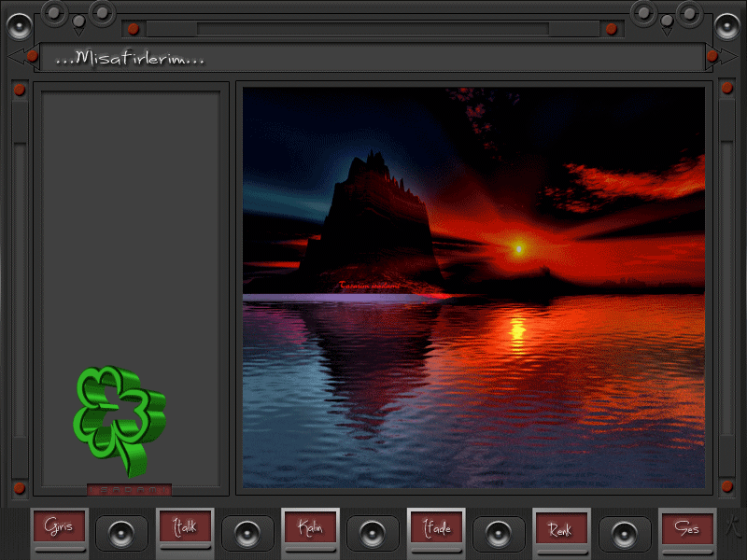Click the speaker between Kalın and Ifade
Viewport: 747px width, 560px height.
coord(373,534)
